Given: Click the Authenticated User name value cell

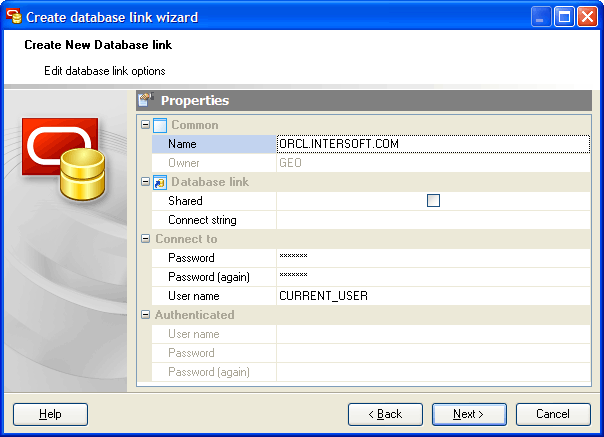Looking at the screenshot, I should (433, 334).
